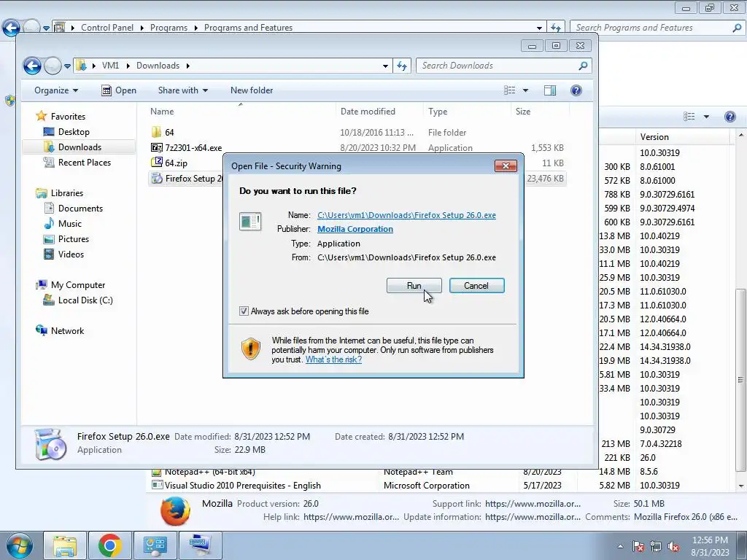Click the VM1 breadcrumb in Downloads address bar
The height and width of the screenshot is (560, 747).
click(x=111, y=66)
